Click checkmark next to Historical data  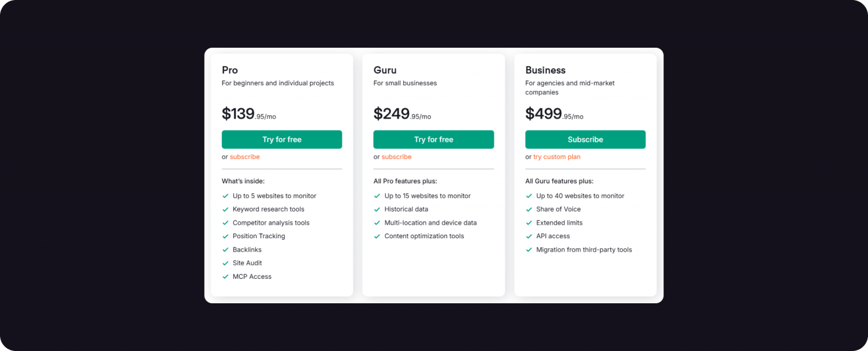coord(377,209)
